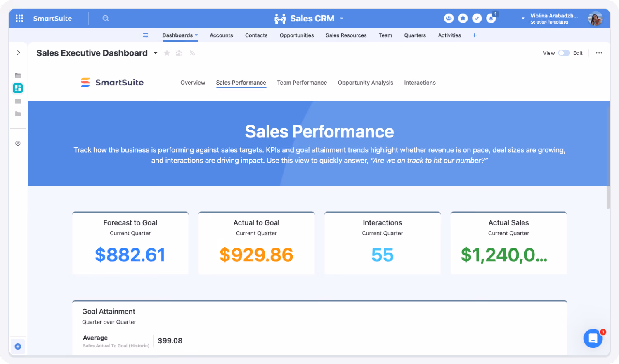
Task: Click the user circle icon in sidebar
Action: pos(18,143)
